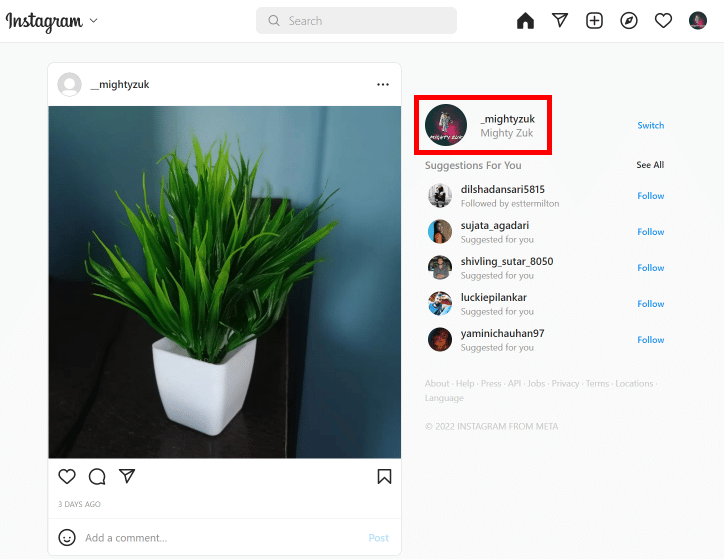Open direct messages paper plane icon in header
This screenshot has width=724, height=560.
560,20
